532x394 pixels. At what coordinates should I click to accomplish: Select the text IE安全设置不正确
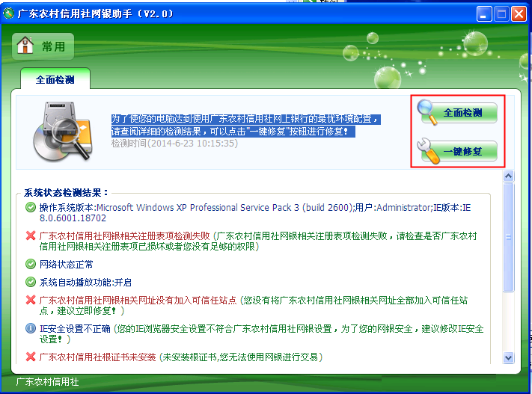tap(75, 328)
